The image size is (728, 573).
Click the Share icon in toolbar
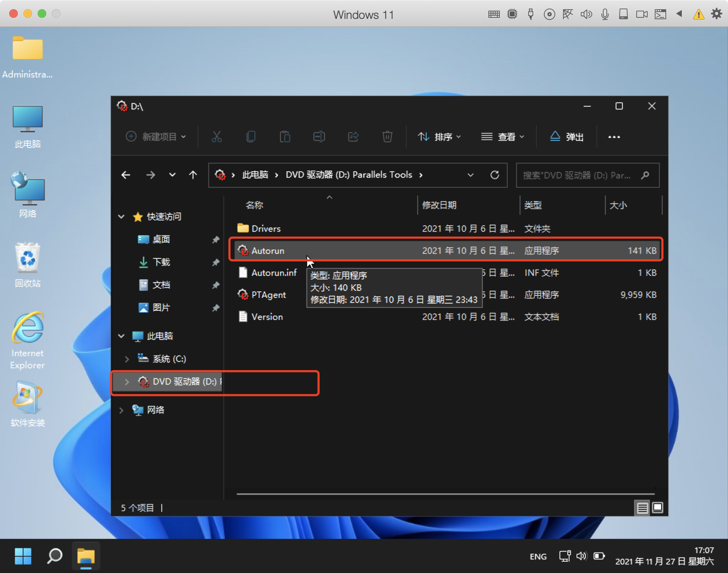[x=353, y=136]
